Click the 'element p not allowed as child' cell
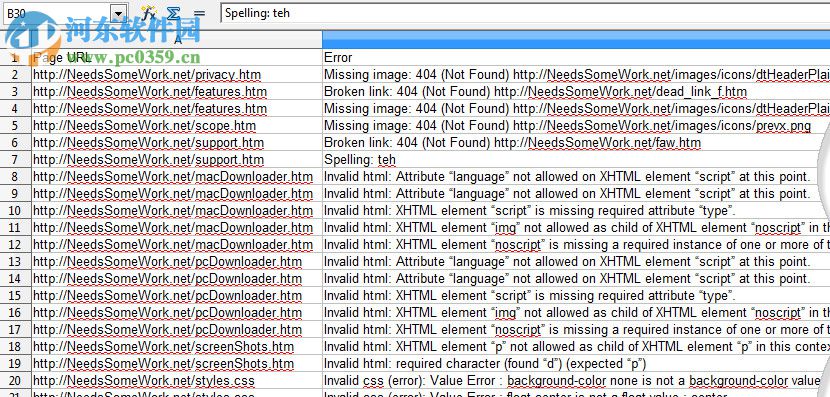Viewport: 830px width, 397px height. 576,347
